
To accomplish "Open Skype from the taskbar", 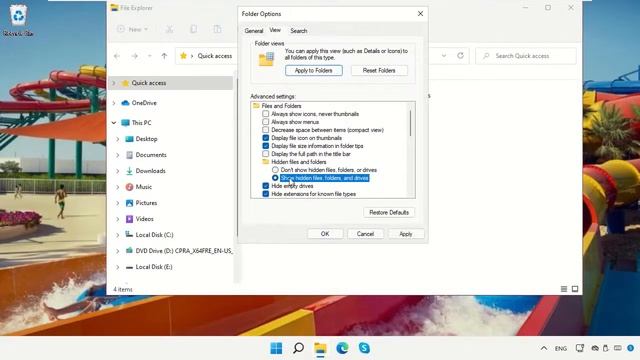I will 364,348.
